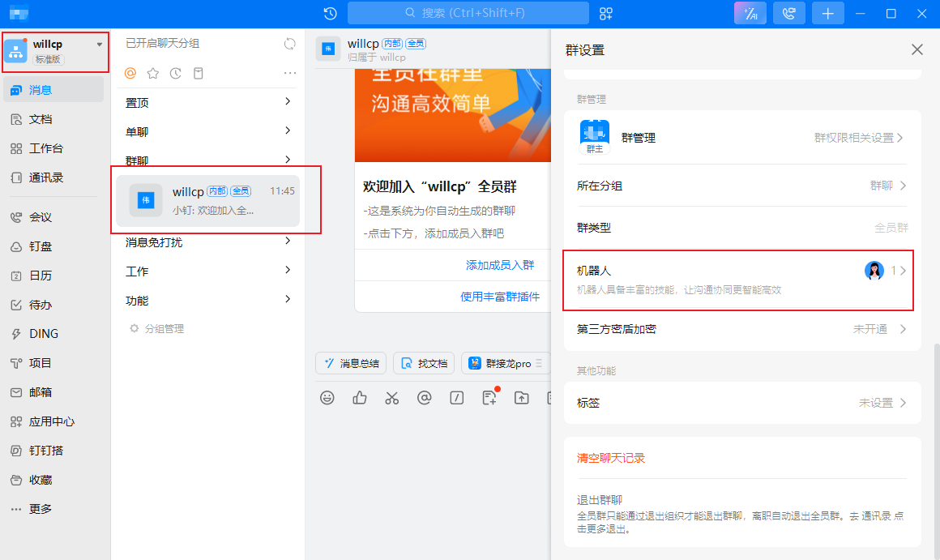Open 钉钉搭 in the sidebar
The width and height of the screenshot is (940, 560).
click(53, 451)
